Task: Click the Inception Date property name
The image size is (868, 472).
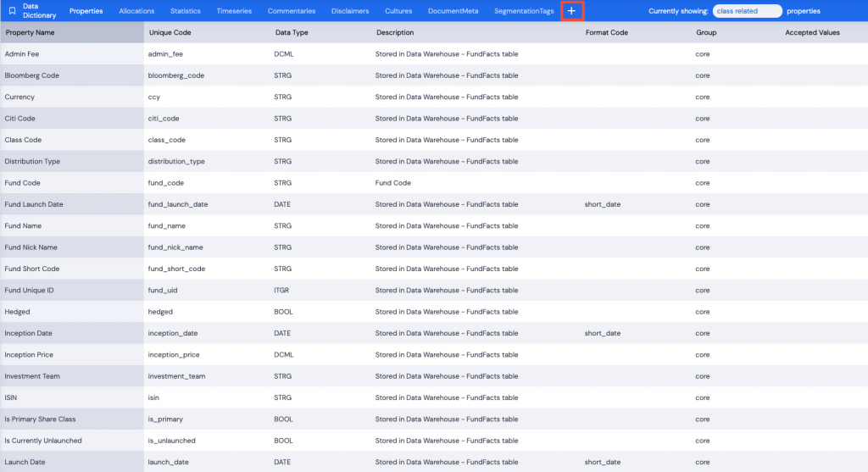Action: click(x=28, y=333)
